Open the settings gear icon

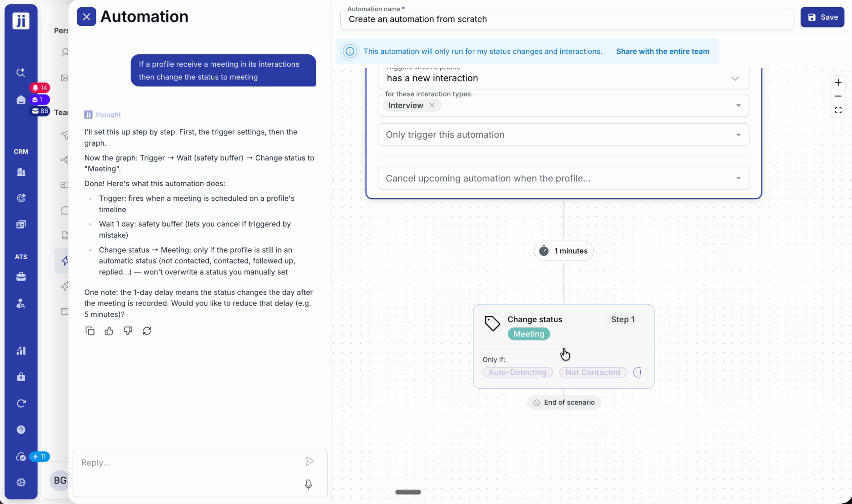[21, 482]
